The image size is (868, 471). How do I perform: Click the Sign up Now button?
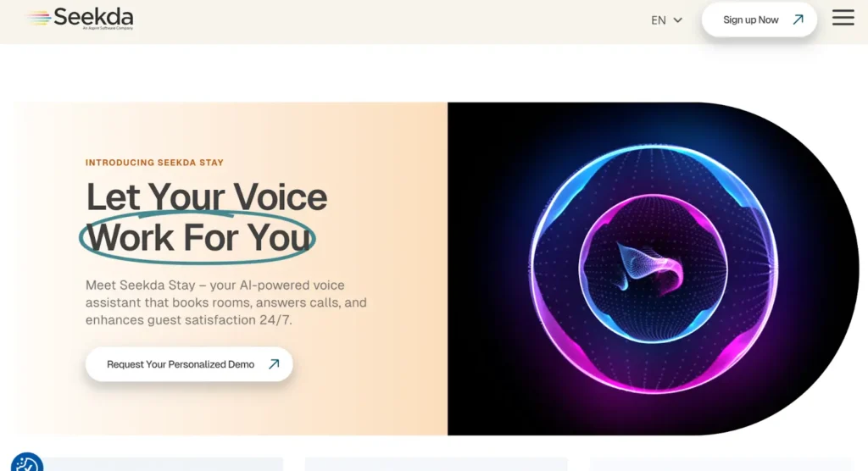[759, 20]
